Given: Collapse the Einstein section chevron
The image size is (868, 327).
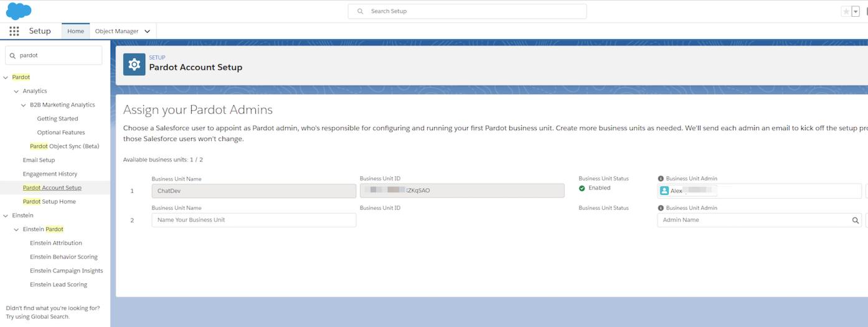Looking at the screenshot, I should [x=6, y=216].
